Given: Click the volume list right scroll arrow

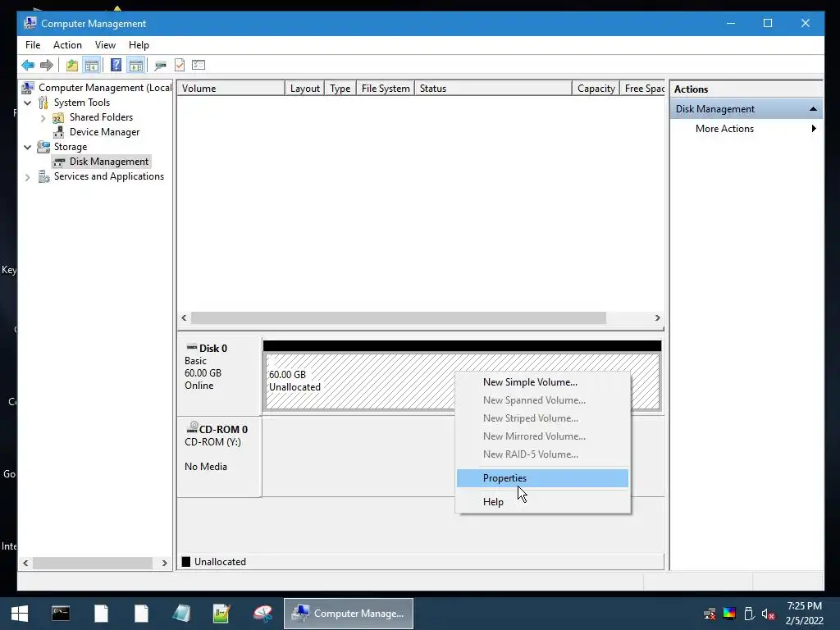Looking at the screenshot, I should [x=657, y=317].
